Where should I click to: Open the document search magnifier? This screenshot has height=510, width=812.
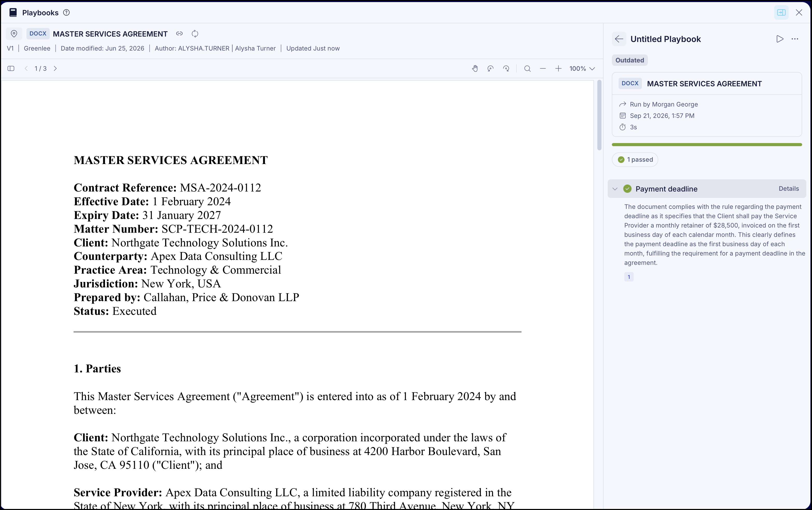pyautogui.click(x=527, y=69)
